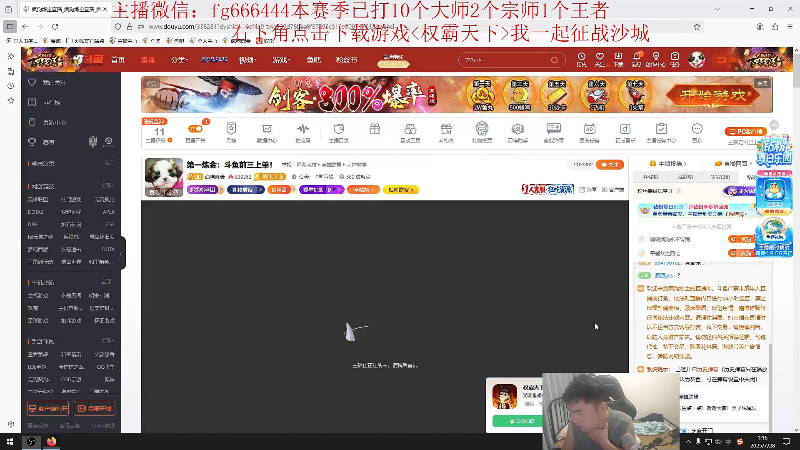Click the 开始游戏 button on the banner ad

pyautogui.click(x=712, y=95)
